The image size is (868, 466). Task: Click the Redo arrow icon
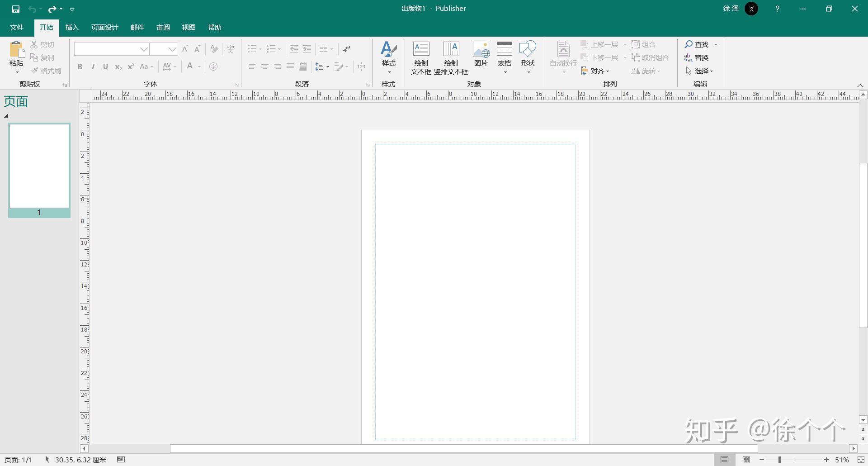[x=52, y=9]
